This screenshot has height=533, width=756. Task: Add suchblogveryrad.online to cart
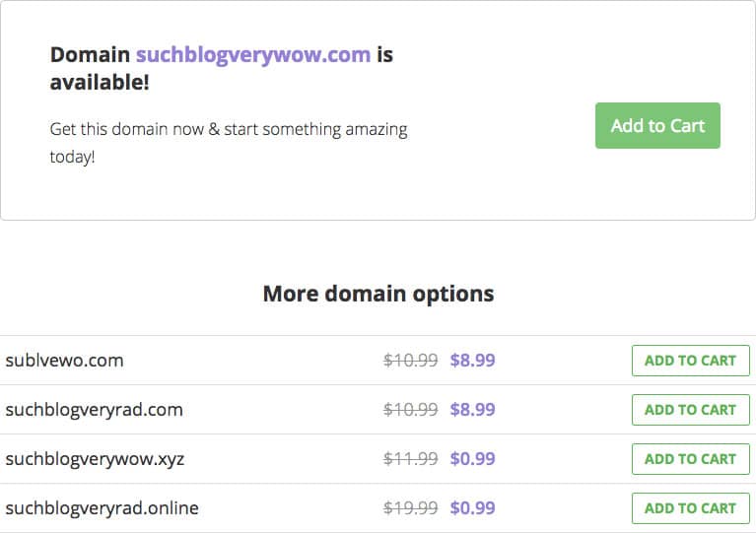coord(690,508)
